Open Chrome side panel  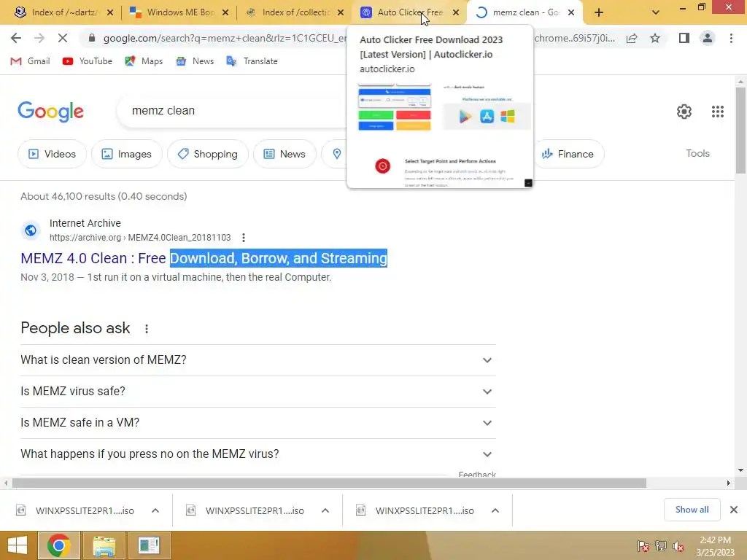point(684,38)
